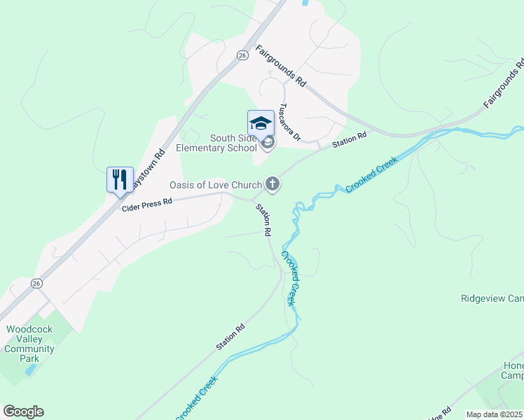Screen dimensions: 524x420
Task: Click the Crooked Creek label at bottom of map
Action: tap(197, 398)
